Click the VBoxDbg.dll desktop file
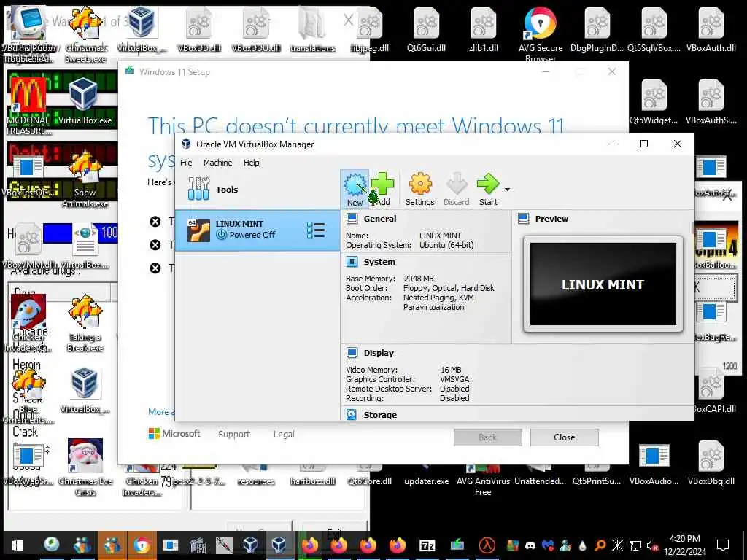This screenshot has width=747, height=560. [711, 463]
